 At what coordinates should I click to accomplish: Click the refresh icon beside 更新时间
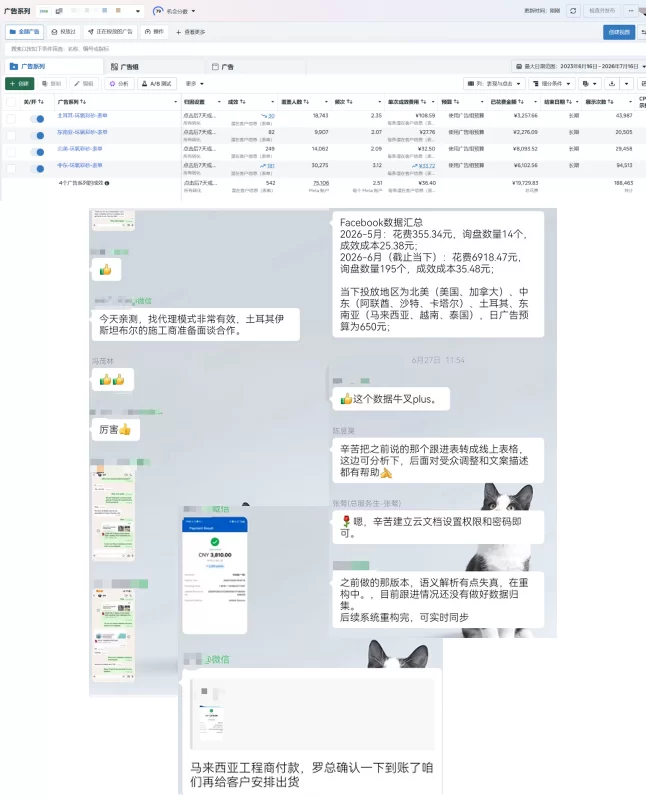[573, 11]
